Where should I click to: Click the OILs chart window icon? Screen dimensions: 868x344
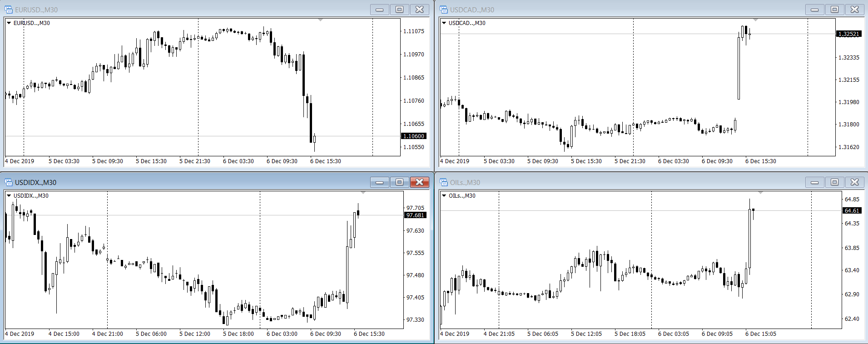(444, 182)
